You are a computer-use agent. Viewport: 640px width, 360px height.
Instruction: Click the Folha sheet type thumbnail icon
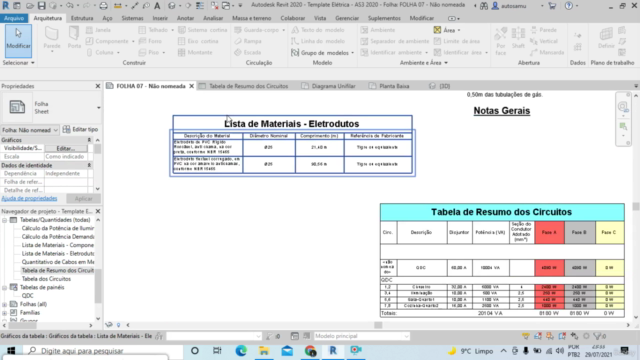pyautogui.click(x=17, y=107)
